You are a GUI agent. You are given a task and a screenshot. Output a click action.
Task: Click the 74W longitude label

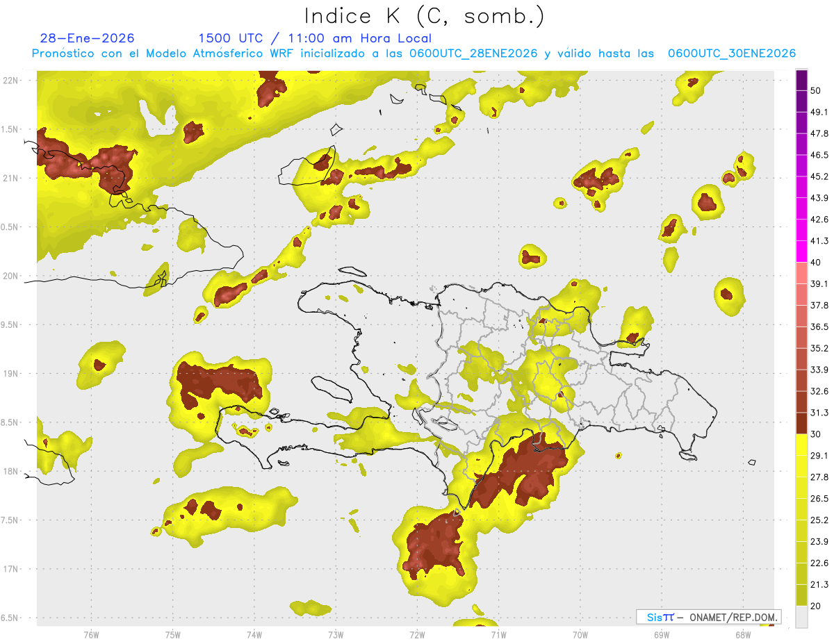(254, 635)
